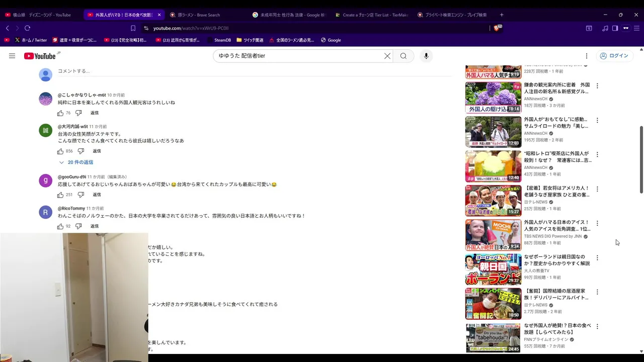Screen dimensions: 644x362
Task: Focus the YouTube search field
Action: point(300,56)
